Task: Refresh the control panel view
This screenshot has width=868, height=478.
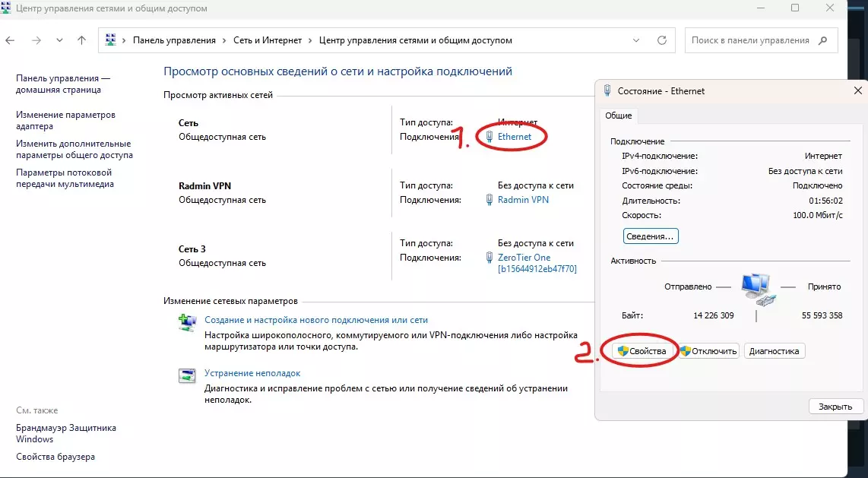Action: pos(661,40)
